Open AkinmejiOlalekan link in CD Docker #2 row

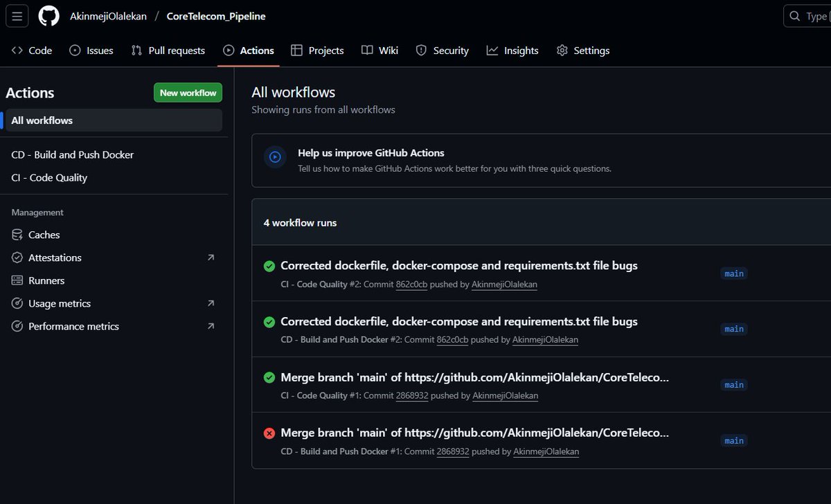pos(545,340)
